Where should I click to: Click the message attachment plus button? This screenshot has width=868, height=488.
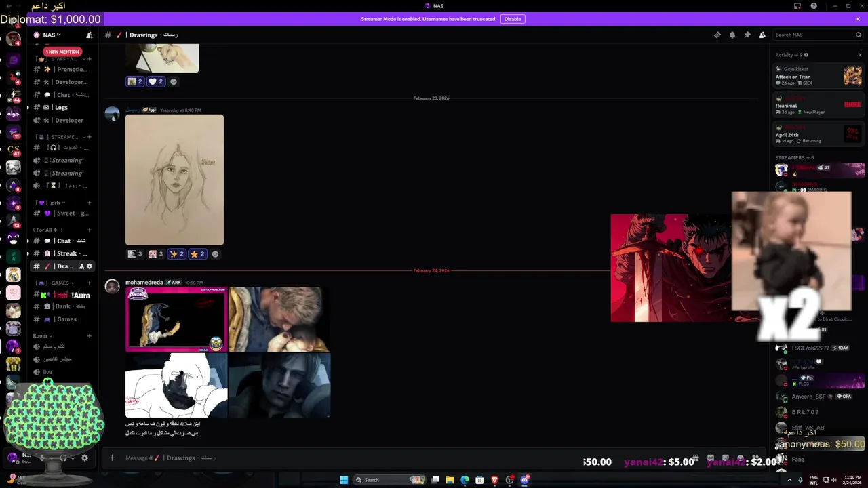click(112, 457)
